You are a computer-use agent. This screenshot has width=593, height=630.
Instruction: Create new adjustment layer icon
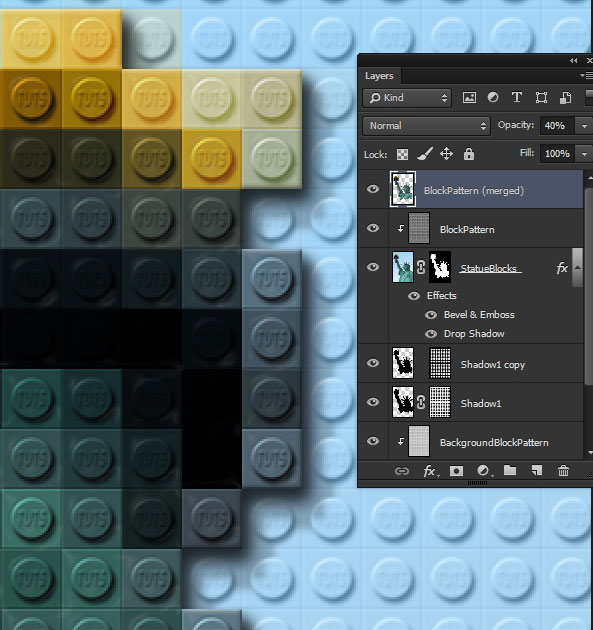point(483,471)
